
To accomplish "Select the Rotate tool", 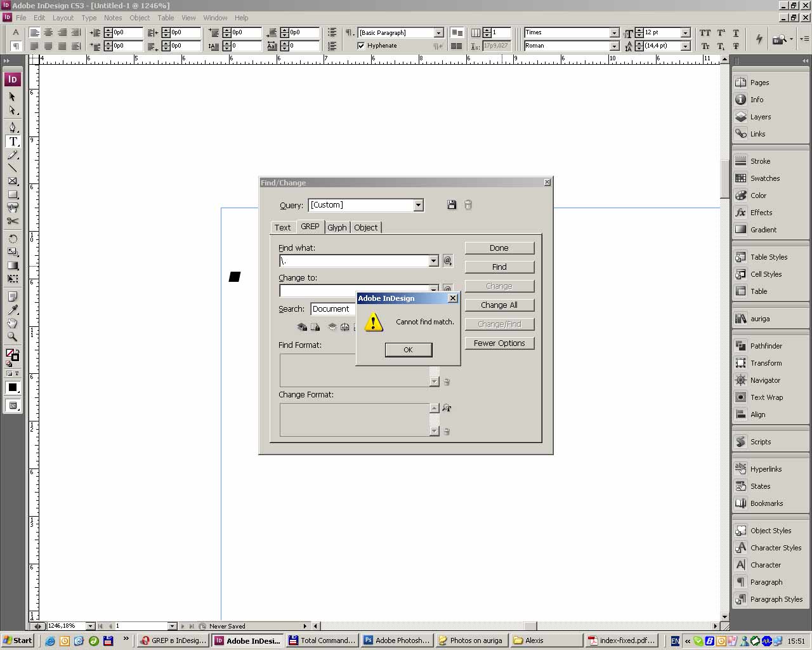I will (x=12, y=239).
